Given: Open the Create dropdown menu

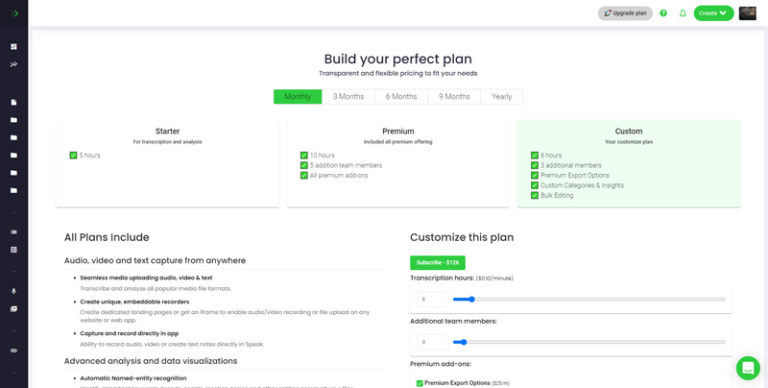Looking at the screenshot, I should (714, 13).
